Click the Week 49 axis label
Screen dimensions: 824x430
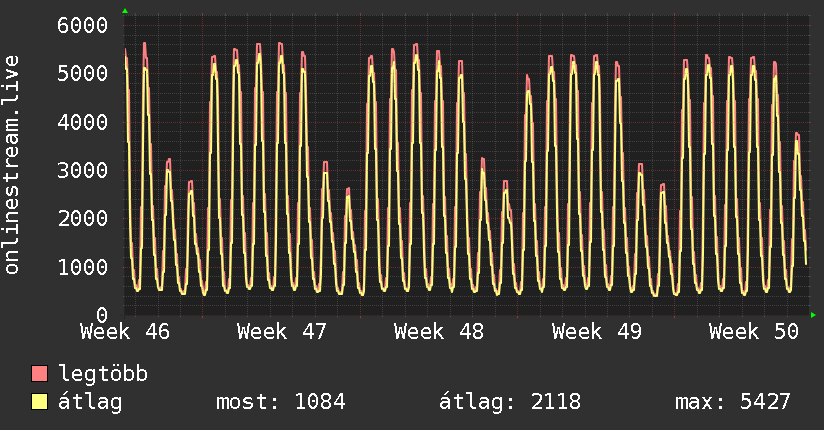tap(597, 332)
